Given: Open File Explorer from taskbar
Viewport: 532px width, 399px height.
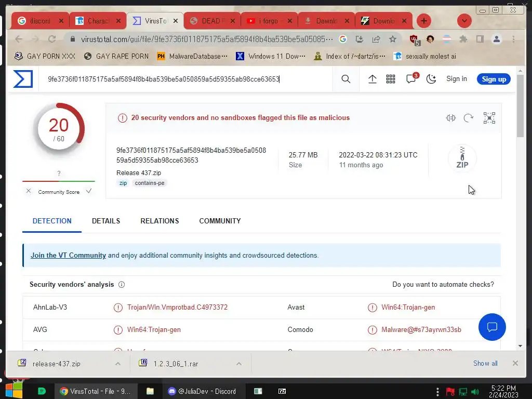Looking at the screenshot, I should (150, 391).
